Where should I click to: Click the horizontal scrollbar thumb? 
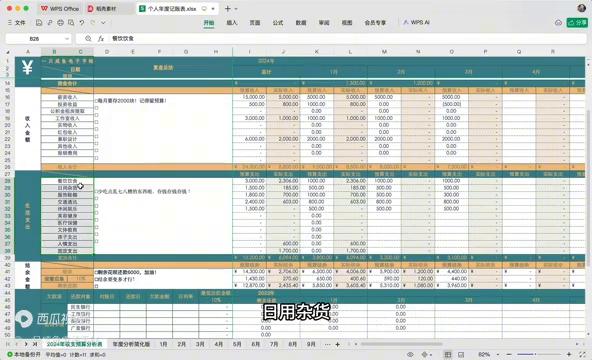coord(401,344)
